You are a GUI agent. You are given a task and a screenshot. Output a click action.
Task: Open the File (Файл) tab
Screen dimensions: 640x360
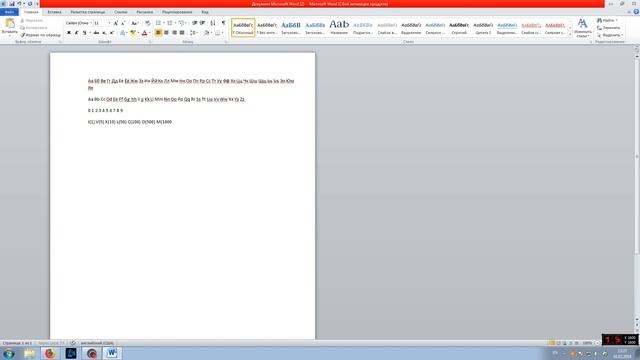tap(9, 12)
